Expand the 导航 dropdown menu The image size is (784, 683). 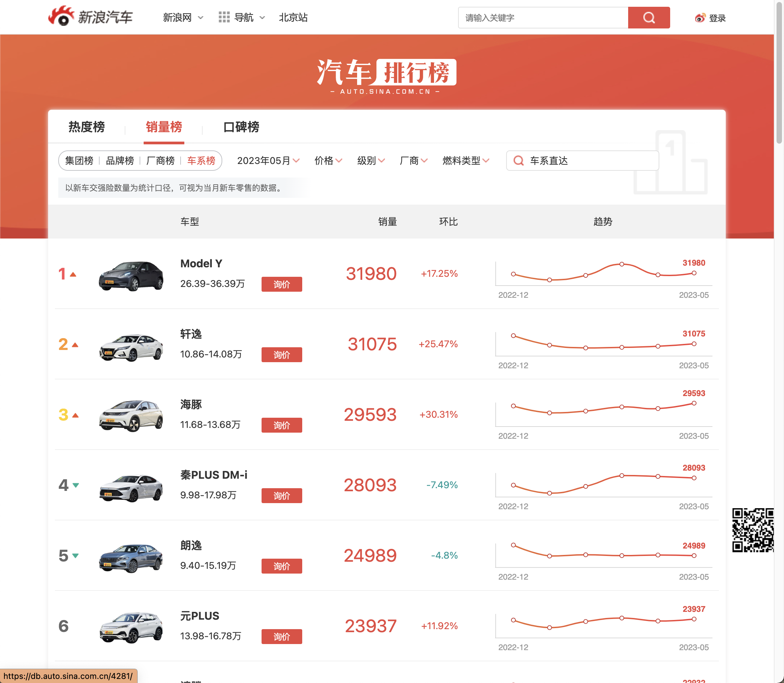click(263, 18)
